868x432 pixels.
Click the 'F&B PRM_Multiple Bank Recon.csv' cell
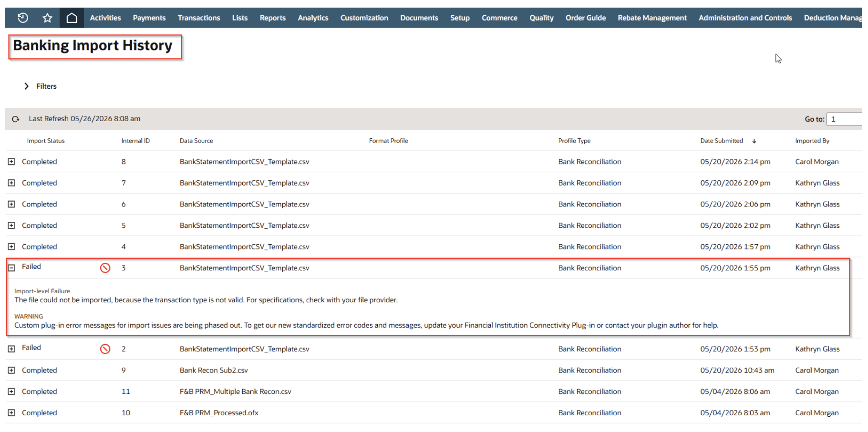click(236, 392)
